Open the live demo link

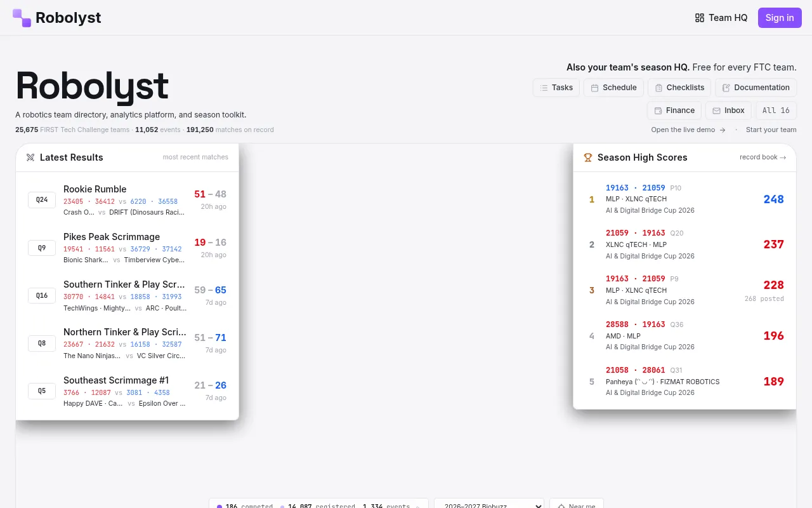coord(688,130)
